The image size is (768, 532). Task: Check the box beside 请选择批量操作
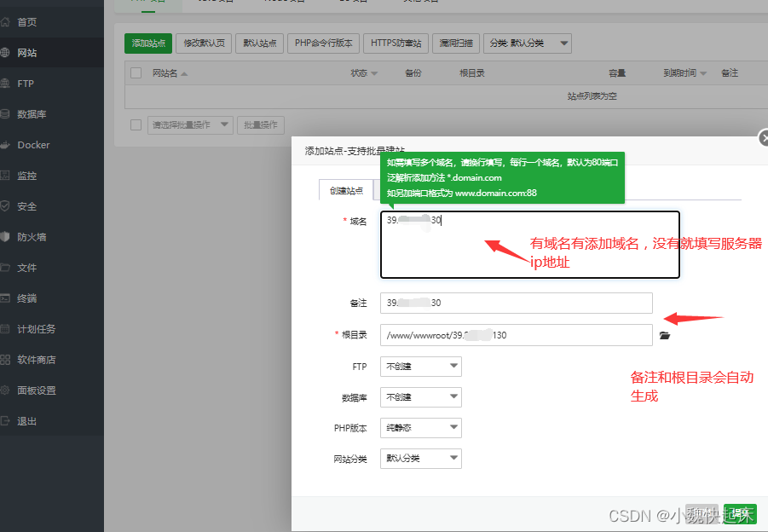coord(136,125)
